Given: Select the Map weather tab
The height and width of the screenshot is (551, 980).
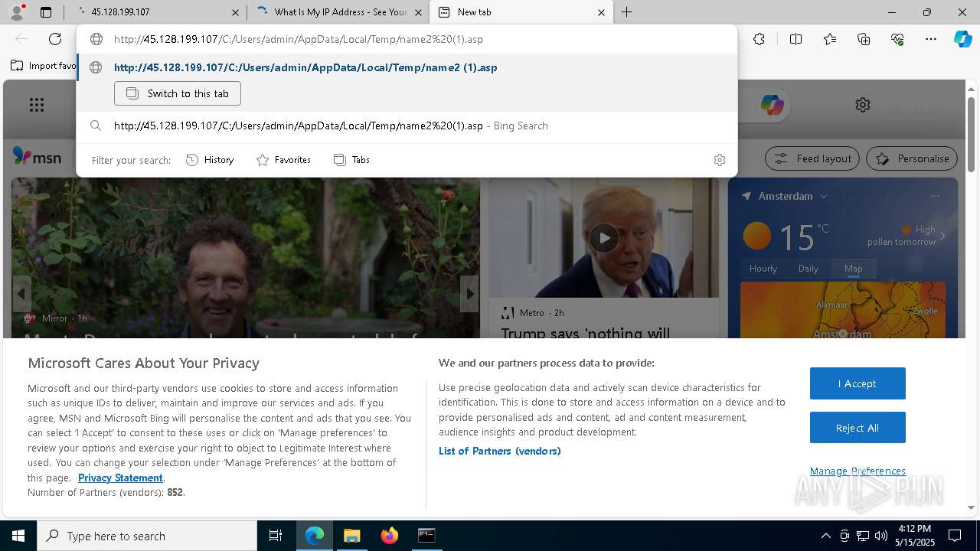Looking at the screenshot, I should [853, 269].
